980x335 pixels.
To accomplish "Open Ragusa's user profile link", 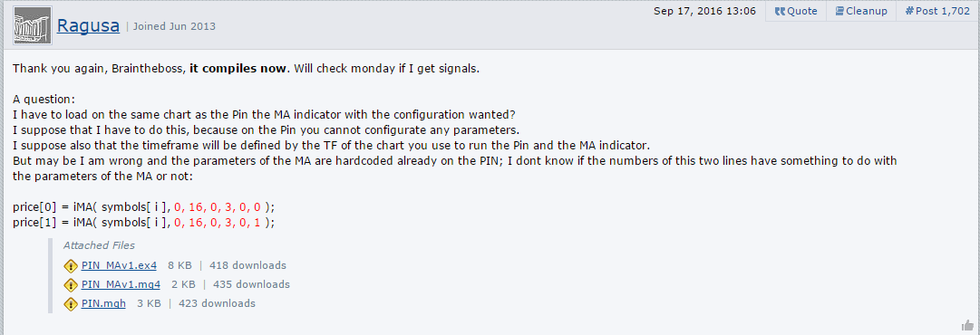I will (x=88, y=25).
